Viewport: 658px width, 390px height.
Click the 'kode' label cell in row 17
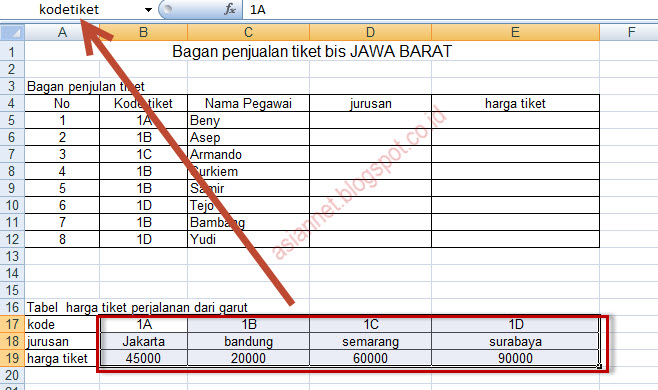(61, 324)
